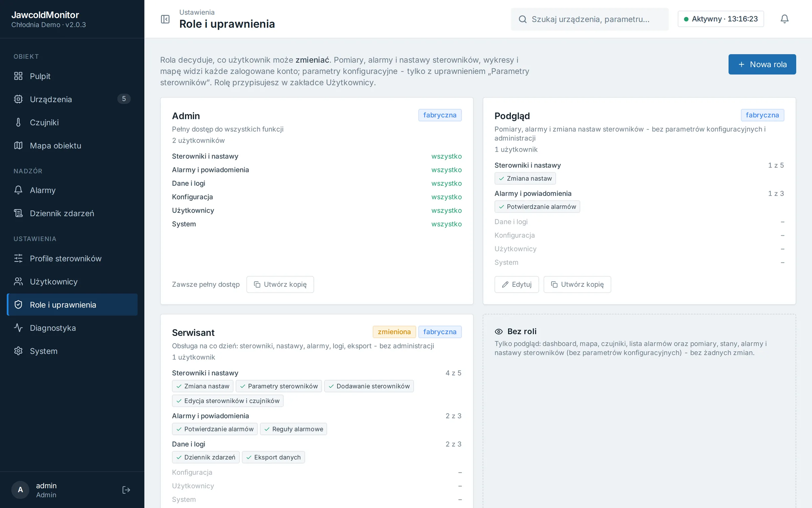Click the fabryczna badge on the Podgląd card

[762, 115]
